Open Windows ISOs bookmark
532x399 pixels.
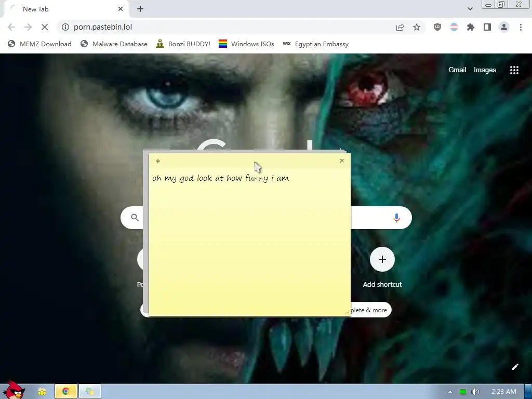click(246, 44)
